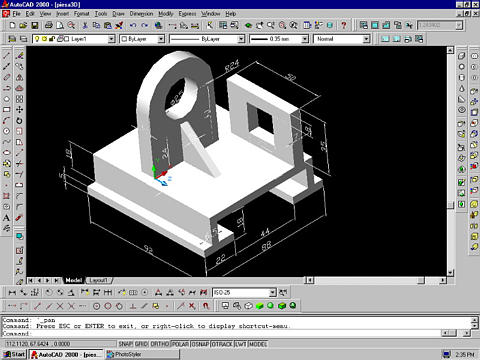
Task: Open the ByLayer linetype dropdown
Action: [x=241, y=39]
